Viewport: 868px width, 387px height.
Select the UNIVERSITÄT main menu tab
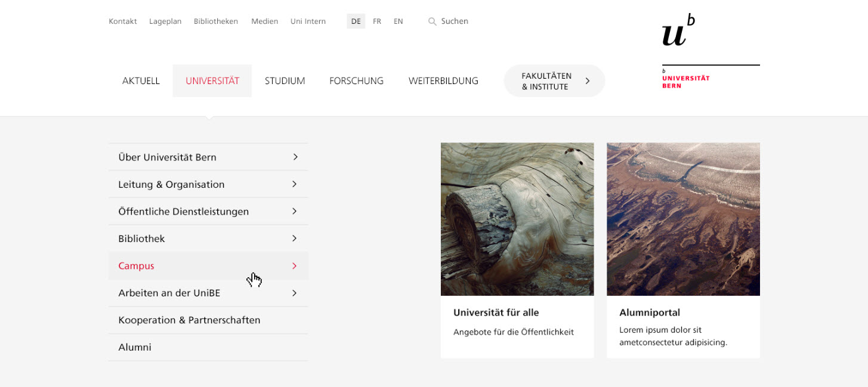coord(212,81)
